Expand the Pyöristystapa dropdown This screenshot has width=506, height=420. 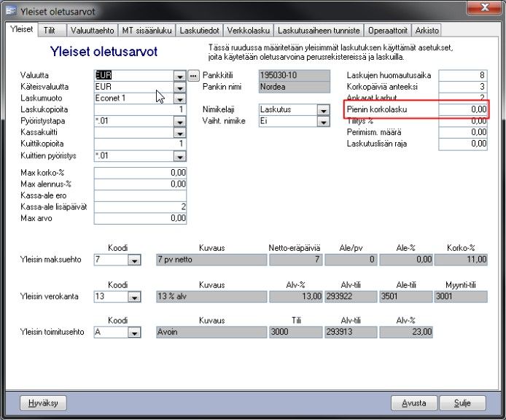180,121
